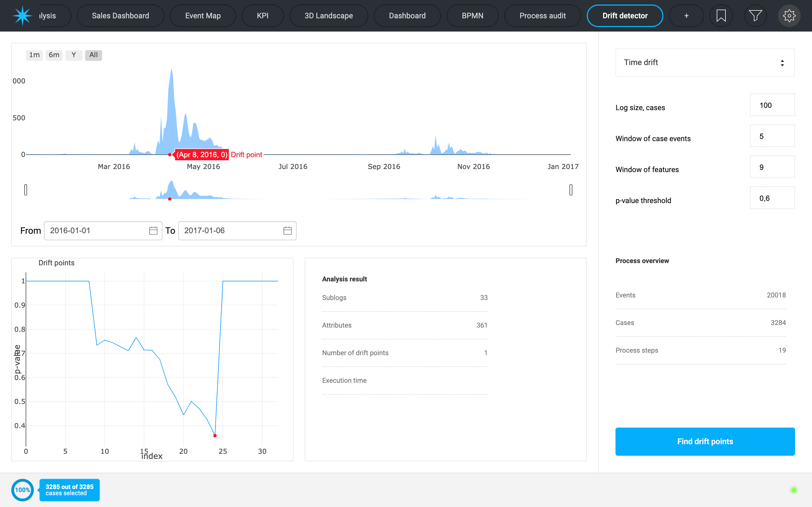Click the plus icon to add tab
The height and width of the screenshot is (507, 812).
click(x=686, y=16)
